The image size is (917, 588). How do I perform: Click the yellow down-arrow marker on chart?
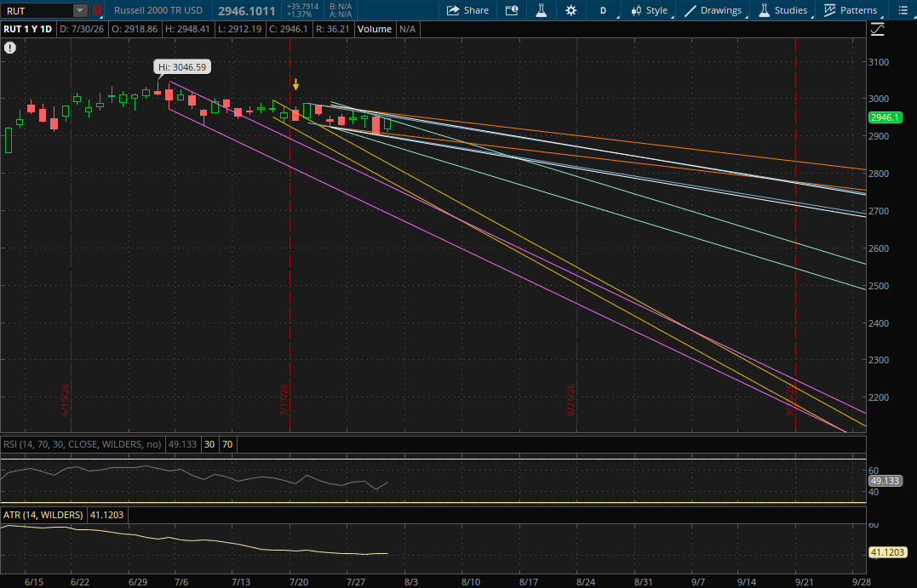pyautogui.click(x=296, y=85)
